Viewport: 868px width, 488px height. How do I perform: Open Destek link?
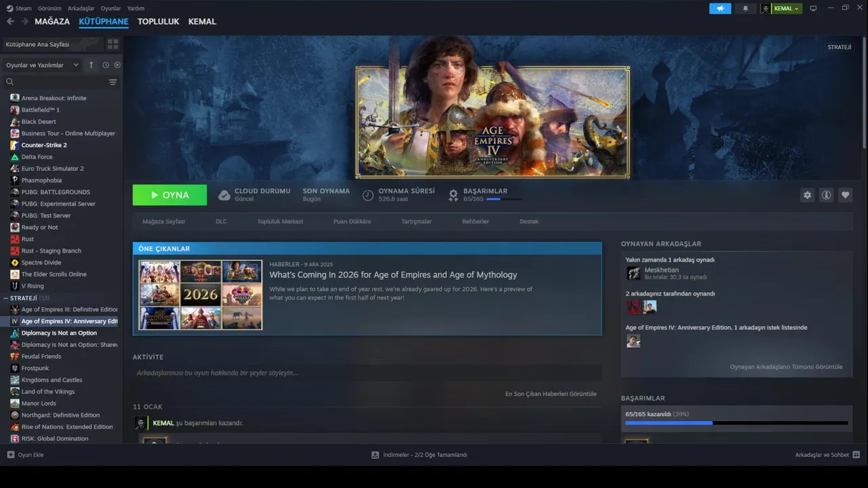(x=529, y=222)
